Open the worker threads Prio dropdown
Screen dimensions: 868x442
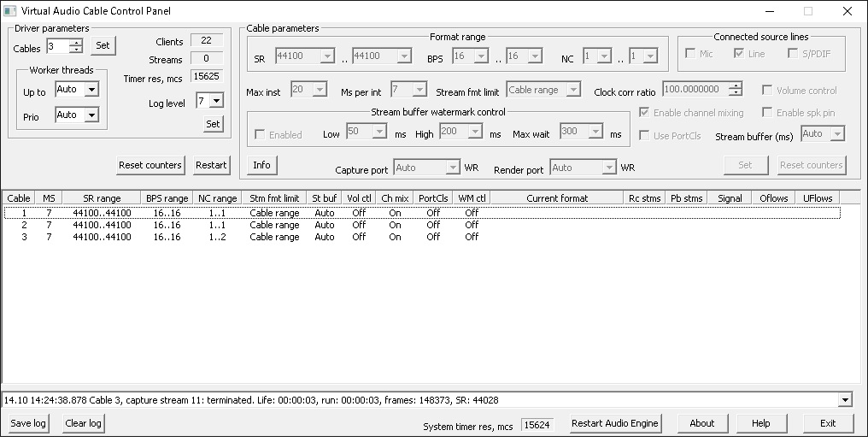[92, 115]
